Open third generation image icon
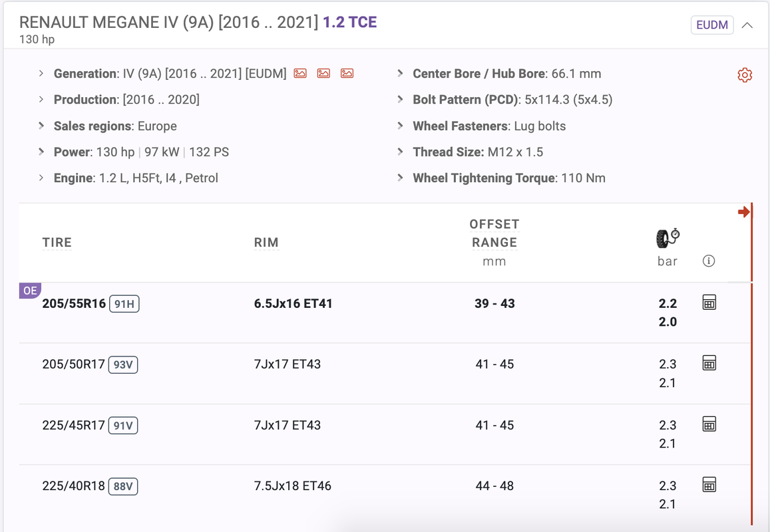 click(x=347, y=74)
